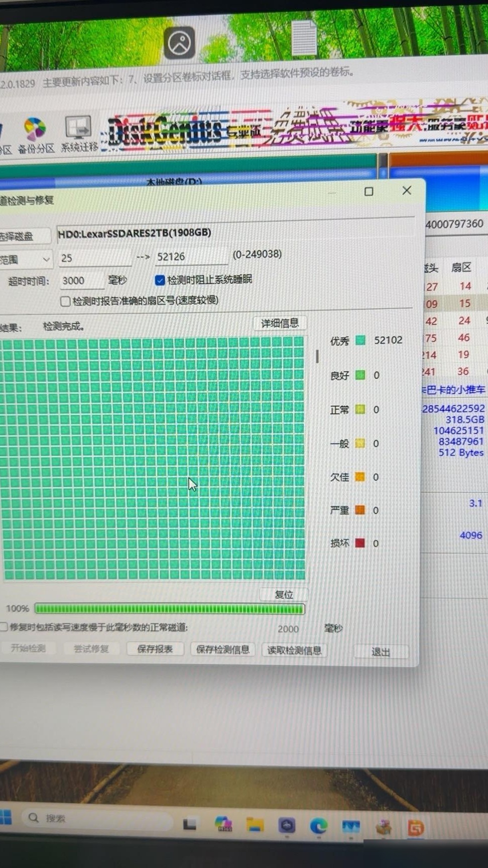Click the '512 Bytes' value in main window
Screen dimensions: 488x868
461,453
